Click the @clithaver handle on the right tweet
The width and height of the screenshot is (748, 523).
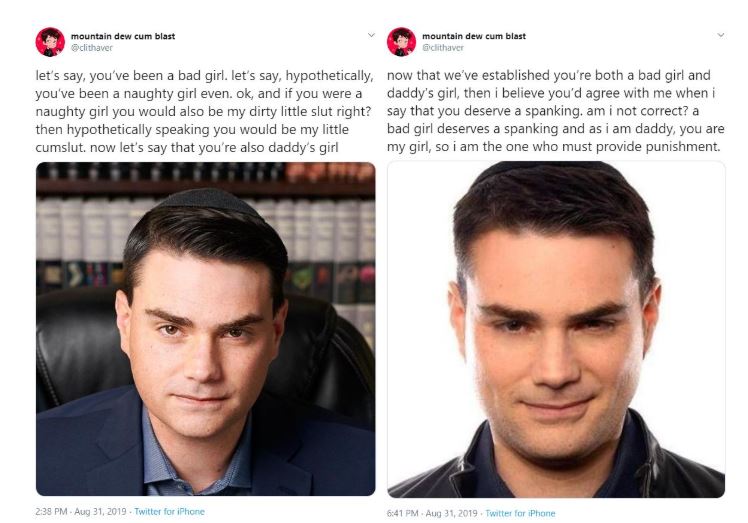[443, 48]
